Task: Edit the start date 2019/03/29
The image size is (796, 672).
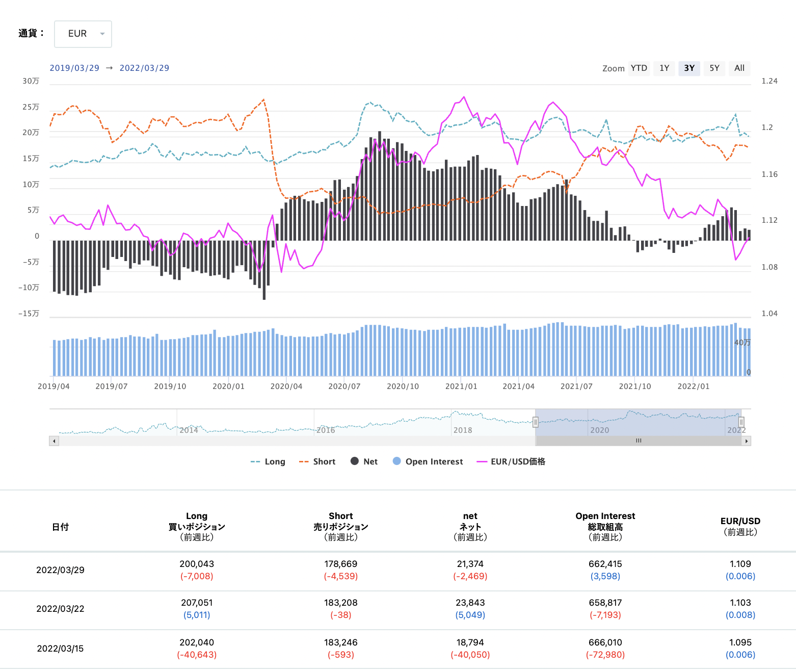Action: pos(74,68)
